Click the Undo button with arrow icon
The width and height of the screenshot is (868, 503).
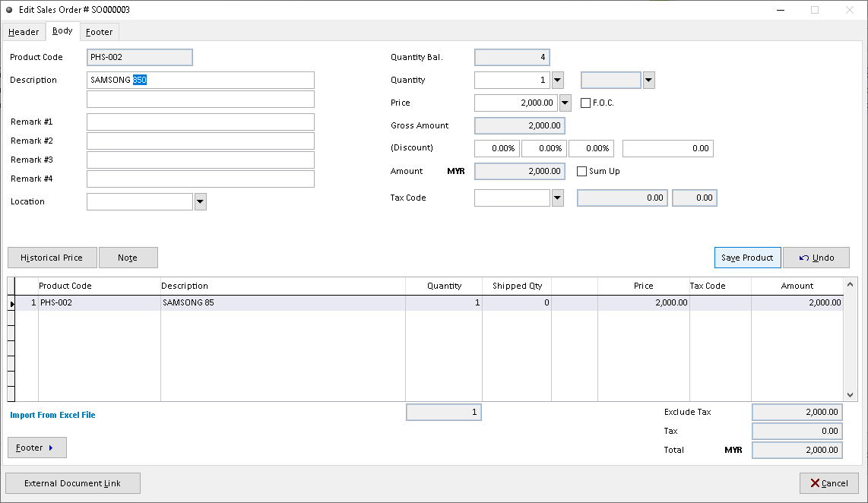(x=816, y=258)
